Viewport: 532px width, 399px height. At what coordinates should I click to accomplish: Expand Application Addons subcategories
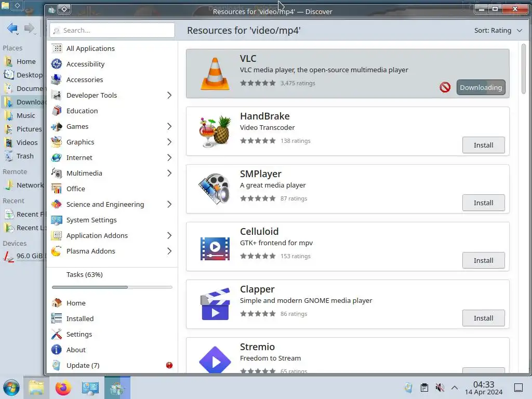[169, 235]
